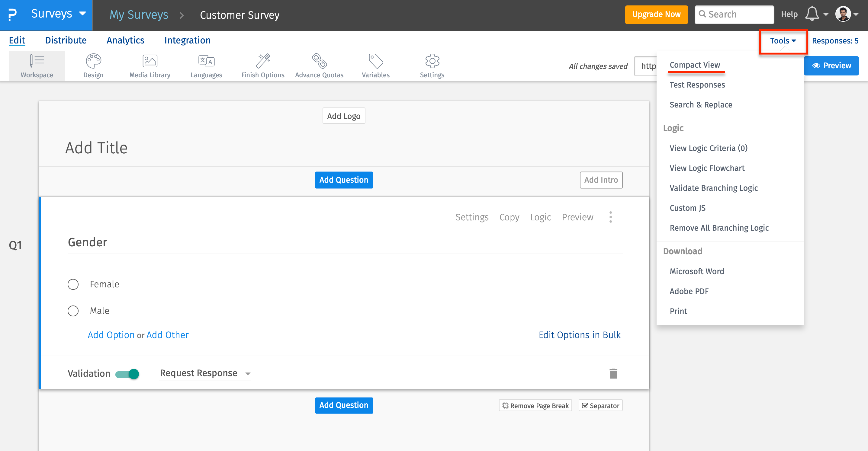
Task: Select the Male radio button
Action: [73, 311]
